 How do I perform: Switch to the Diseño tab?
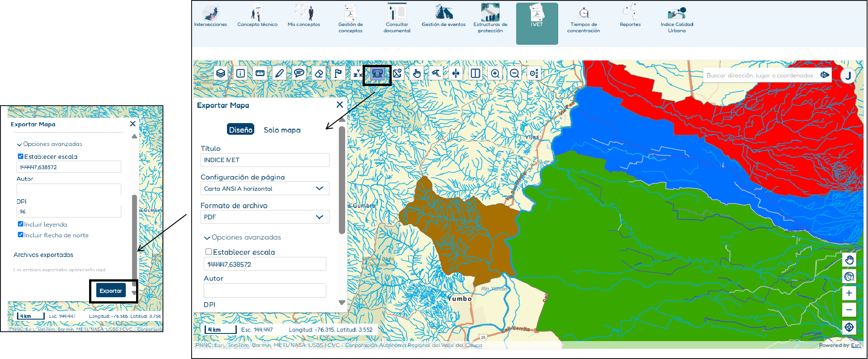(x=241, y=129)
